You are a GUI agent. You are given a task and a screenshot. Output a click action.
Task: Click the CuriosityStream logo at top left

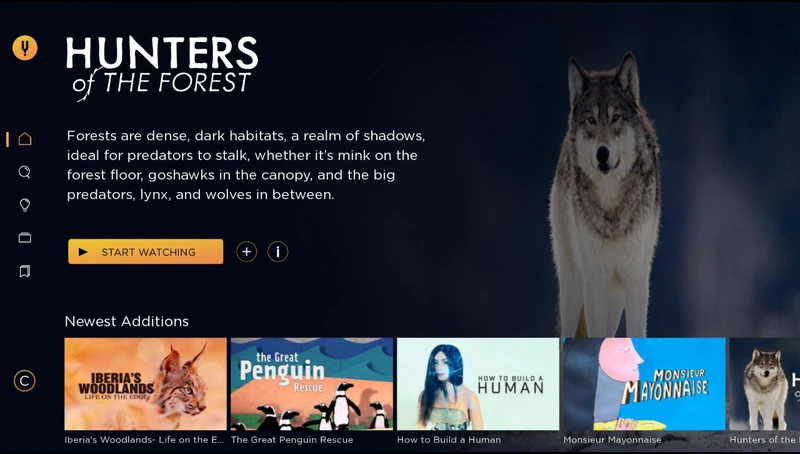tap(25, 48)
